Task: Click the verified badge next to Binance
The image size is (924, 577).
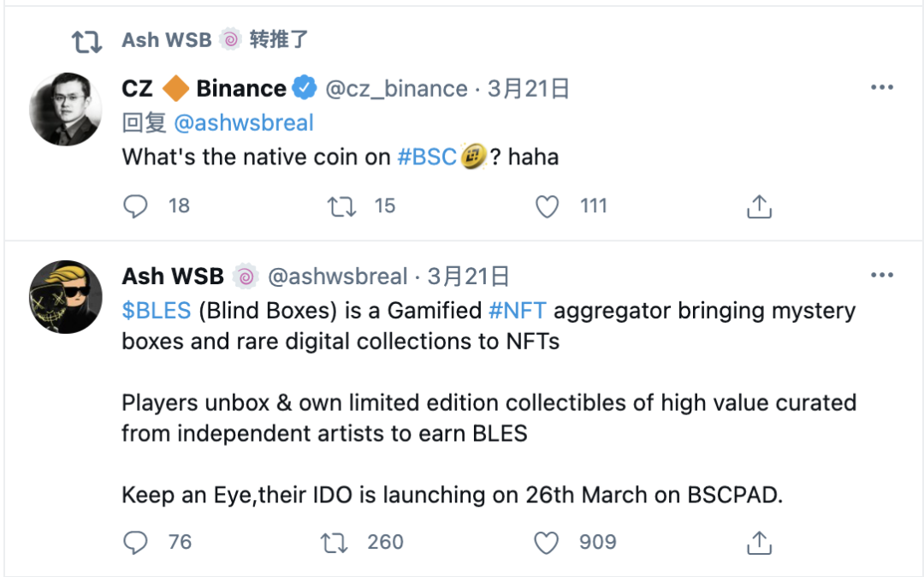Action: pyautogui.click(x=305, y=88)
